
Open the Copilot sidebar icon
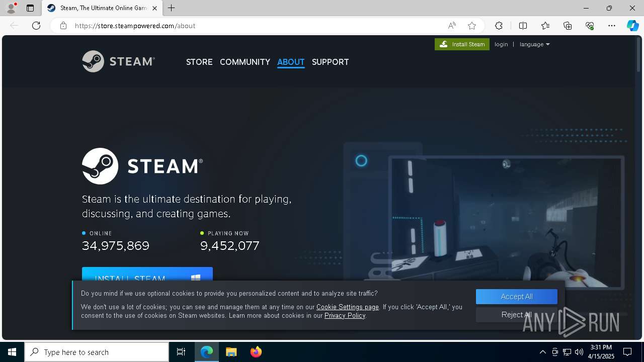[x=632, y=26]
